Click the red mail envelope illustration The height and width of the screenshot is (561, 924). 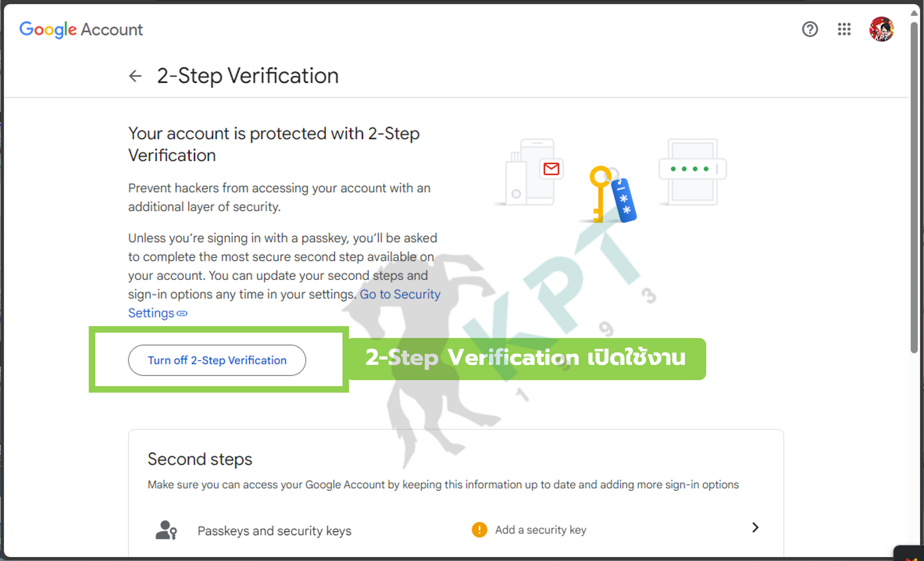click(551, 169)
